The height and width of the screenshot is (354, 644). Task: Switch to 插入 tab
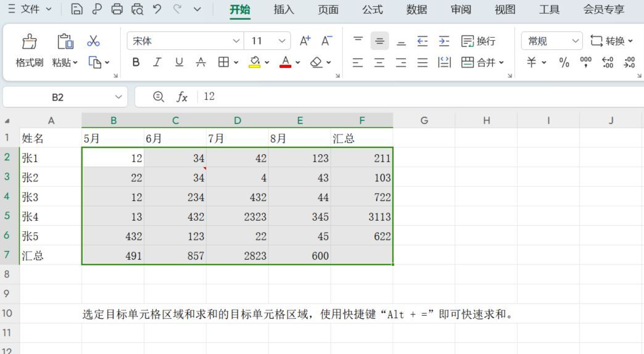[284, 9]
